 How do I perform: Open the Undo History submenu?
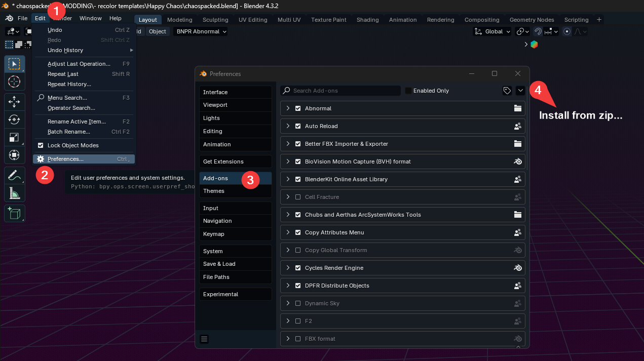[84, 50]
